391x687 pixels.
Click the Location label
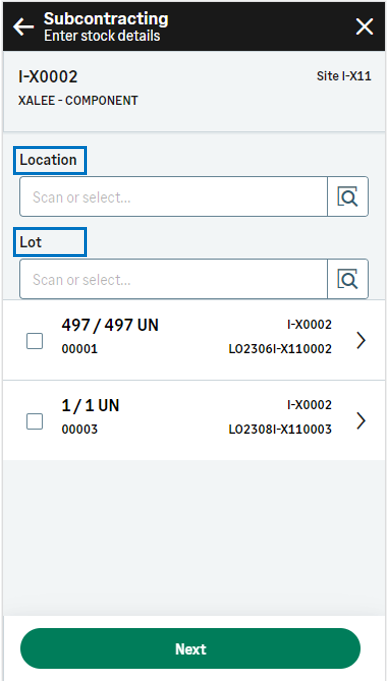click(x=48, y=160)
